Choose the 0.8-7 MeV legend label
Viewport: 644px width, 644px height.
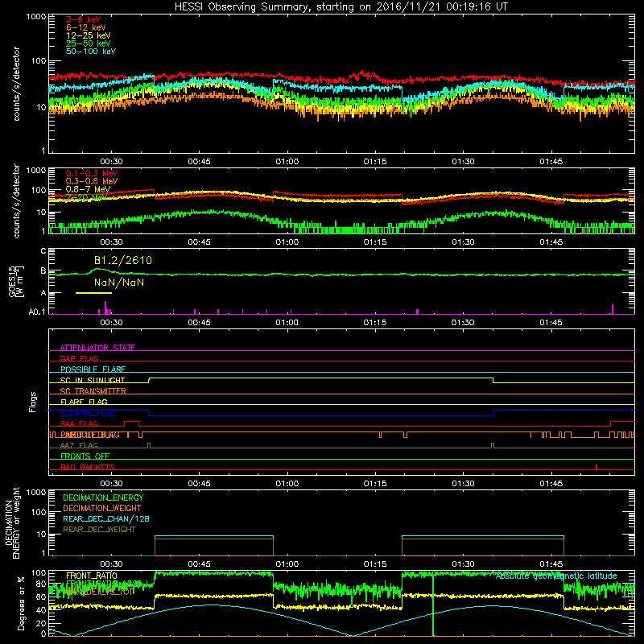click(88, 189)
